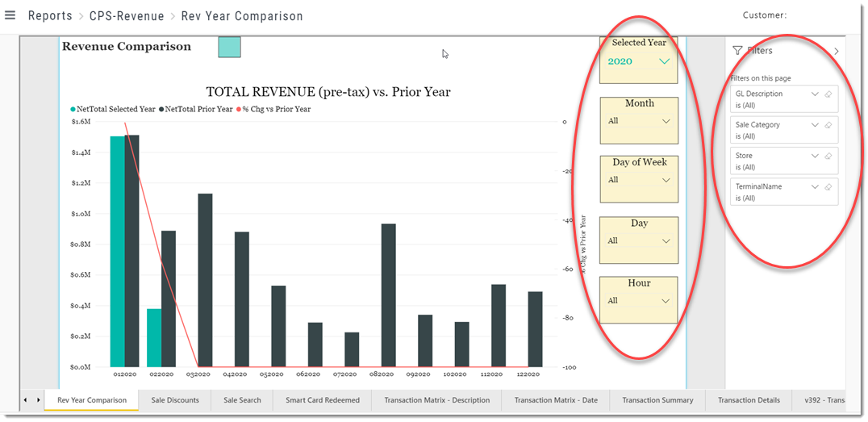Clear the TerminalName filter eraser icon
Viewport: 868px width, 422px height.
coord(828,187)
